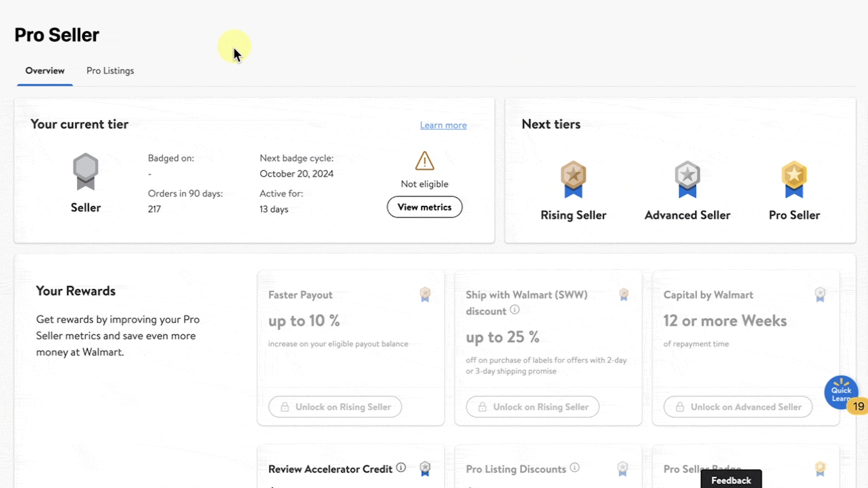The image size is (868, 488).
Task: Click the Pro Listing Discounts card title
Action: point(516,469)
